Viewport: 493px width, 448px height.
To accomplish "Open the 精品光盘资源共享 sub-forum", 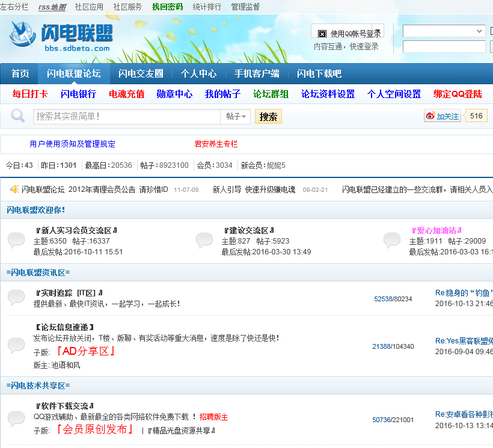I will 182,431.
